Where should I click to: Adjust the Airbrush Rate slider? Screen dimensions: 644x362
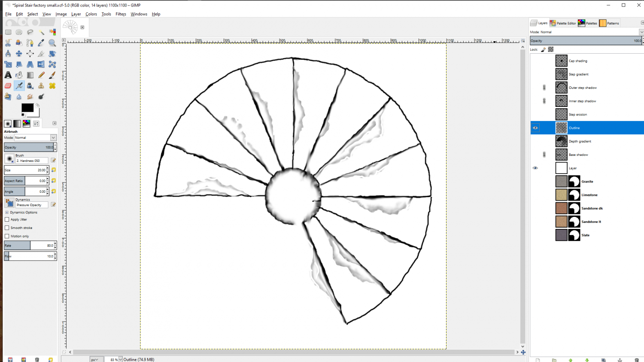(x=28, y=245)
